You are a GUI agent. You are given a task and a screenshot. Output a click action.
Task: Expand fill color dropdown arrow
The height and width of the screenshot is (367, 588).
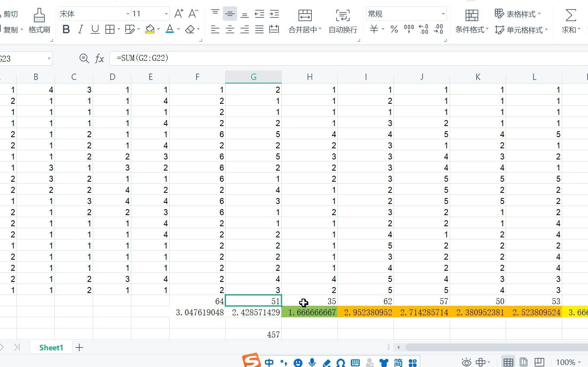click(158, 29)
